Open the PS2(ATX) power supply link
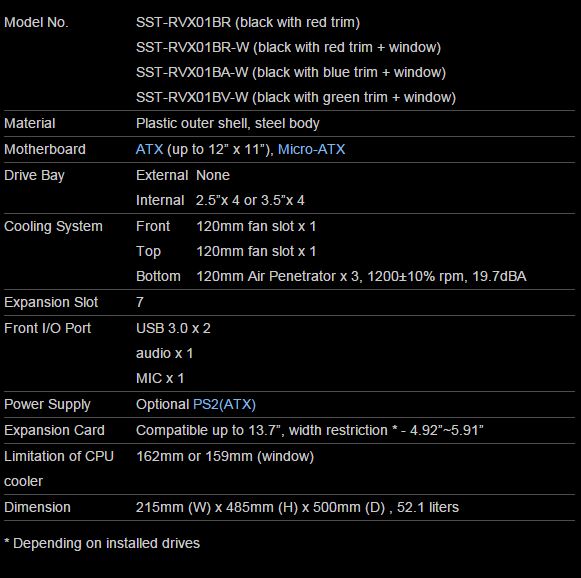The image size is (581, 578). click(x=224, y=404)
